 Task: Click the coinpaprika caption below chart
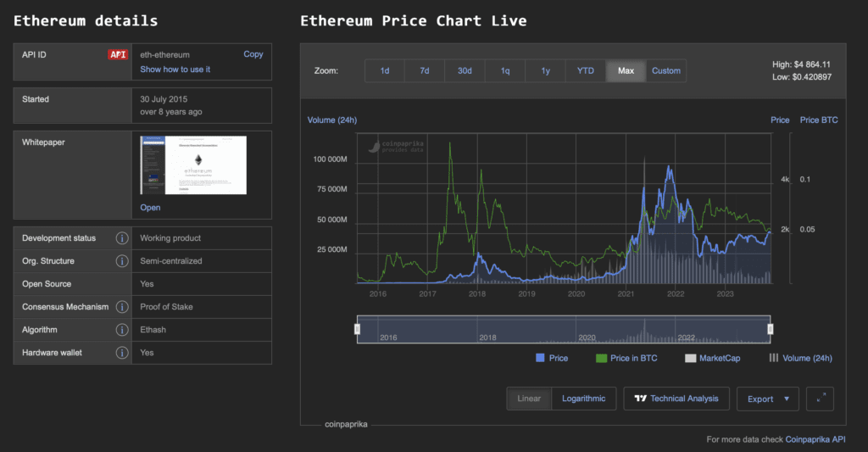tap(346, 424)
